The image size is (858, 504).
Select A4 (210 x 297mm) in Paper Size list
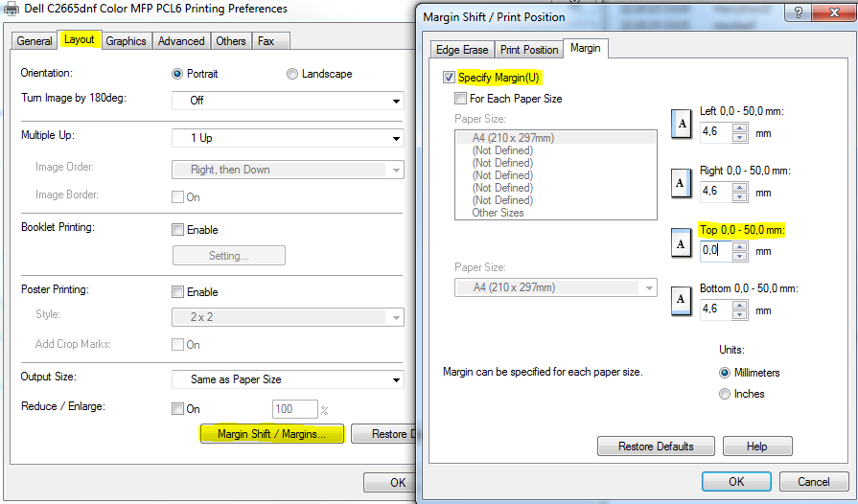tap(555, 138)
